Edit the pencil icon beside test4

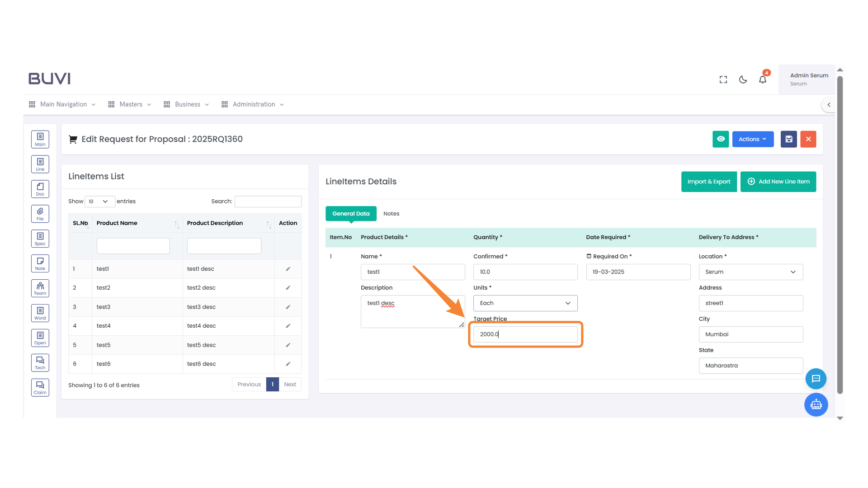coord(288,326)
